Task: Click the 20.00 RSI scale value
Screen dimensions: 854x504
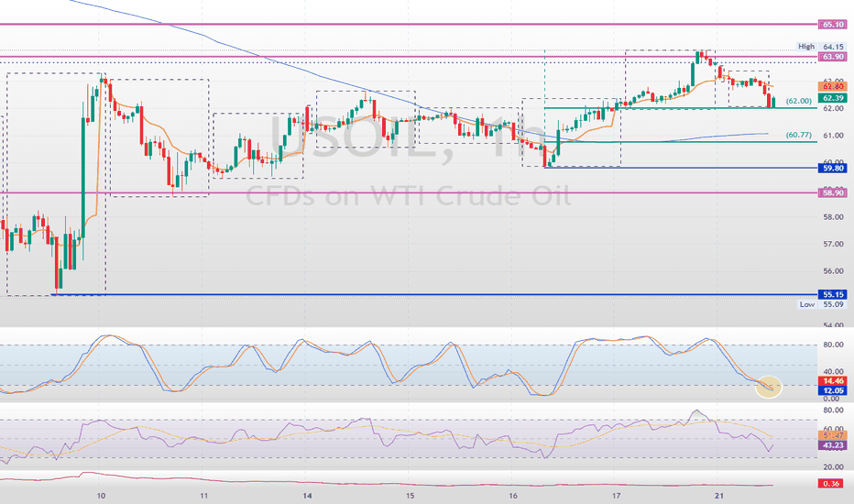Action: click(833, 467)
